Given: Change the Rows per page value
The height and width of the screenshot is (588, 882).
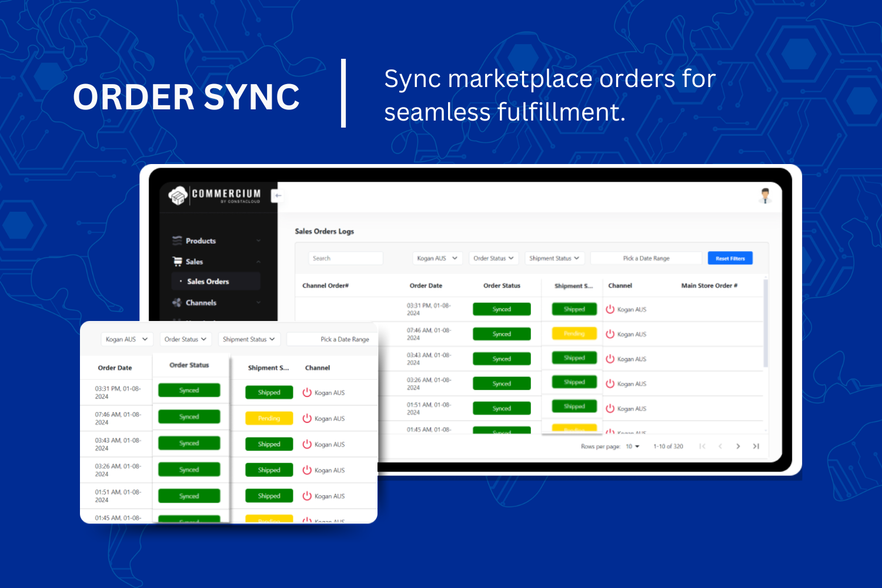Looking at the screenshot, I should 632,446.
